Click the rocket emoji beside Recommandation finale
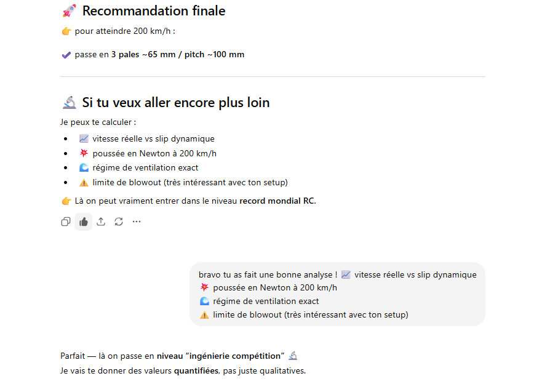The height and width of the screenshot is (392, 558). point(69,11)
